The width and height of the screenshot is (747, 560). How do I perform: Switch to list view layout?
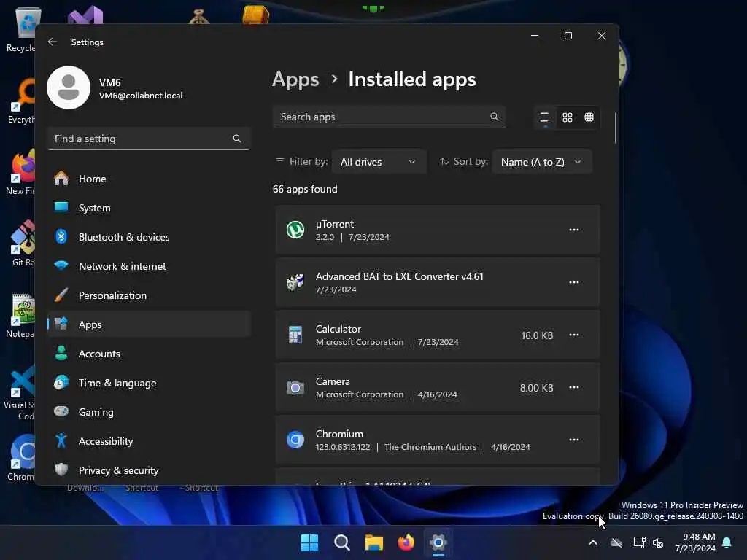coord(545,117)
